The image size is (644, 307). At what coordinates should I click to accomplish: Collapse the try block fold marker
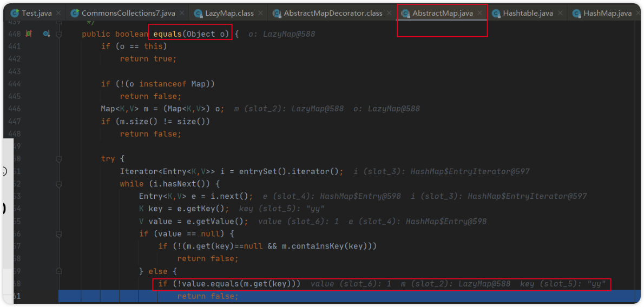(x=59, y=159)
